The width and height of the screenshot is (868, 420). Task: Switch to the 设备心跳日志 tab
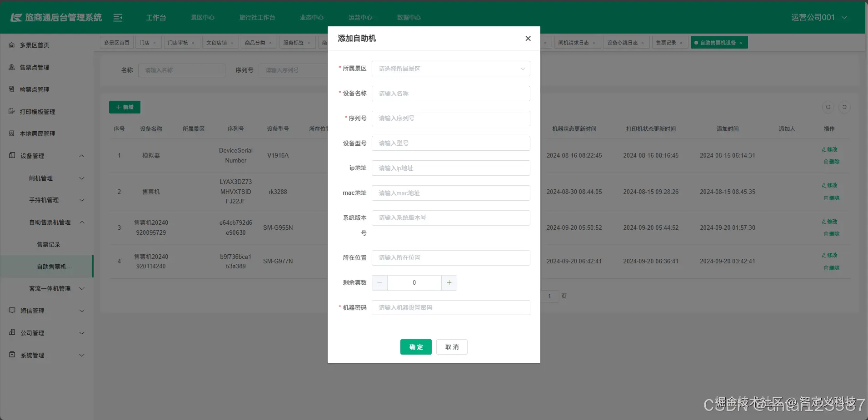pos(622,43)
